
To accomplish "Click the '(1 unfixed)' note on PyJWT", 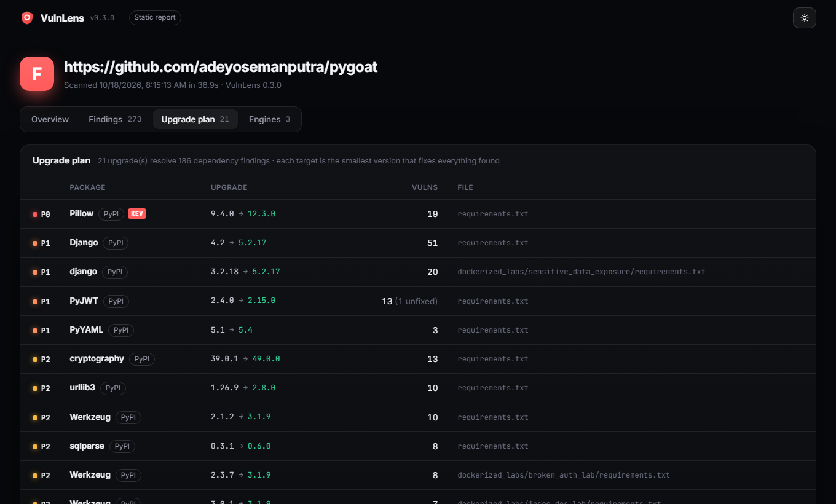I will pyautogui.click(x=416, y=301).
